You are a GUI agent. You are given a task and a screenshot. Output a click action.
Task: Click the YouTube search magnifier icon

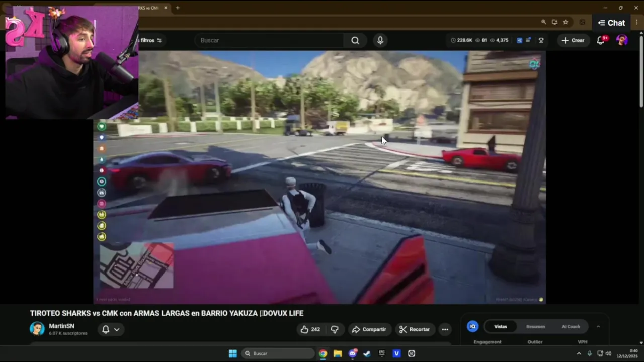(355, 40)
